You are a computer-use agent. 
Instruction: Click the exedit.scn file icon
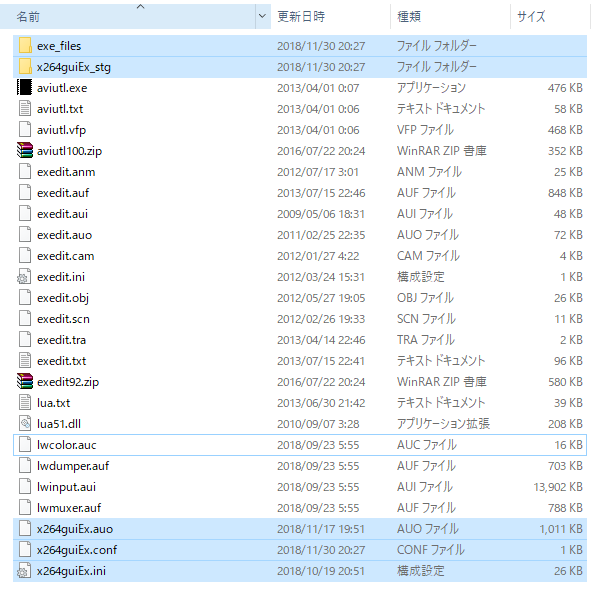25,319
